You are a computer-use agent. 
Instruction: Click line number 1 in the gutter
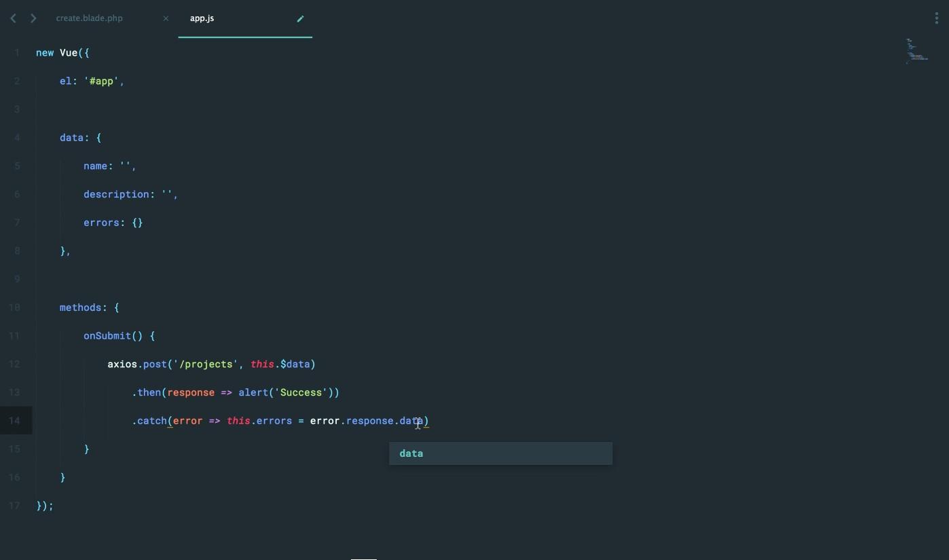click(16, 53)
